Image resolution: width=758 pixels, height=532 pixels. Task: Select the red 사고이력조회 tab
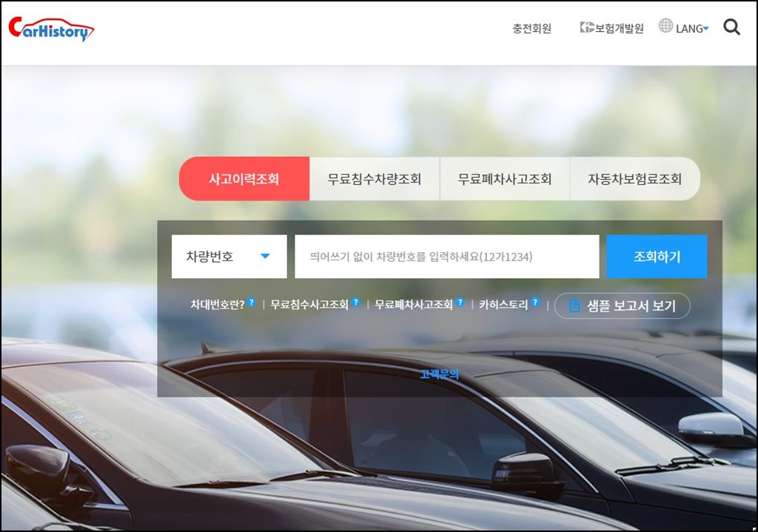244,178
